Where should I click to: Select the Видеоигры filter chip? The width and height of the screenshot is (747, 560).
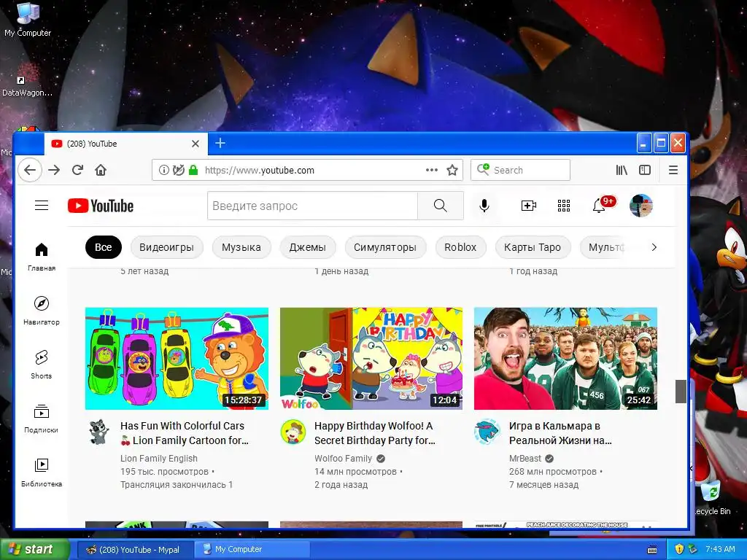point(167,247)
